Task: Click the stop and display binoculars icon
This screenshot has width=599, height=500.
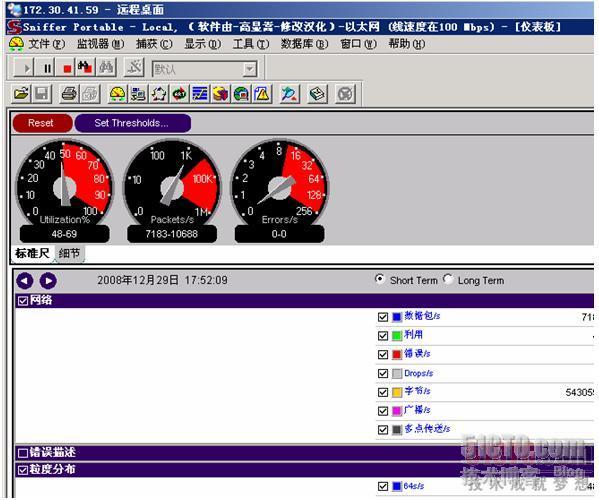Action: 85,68
